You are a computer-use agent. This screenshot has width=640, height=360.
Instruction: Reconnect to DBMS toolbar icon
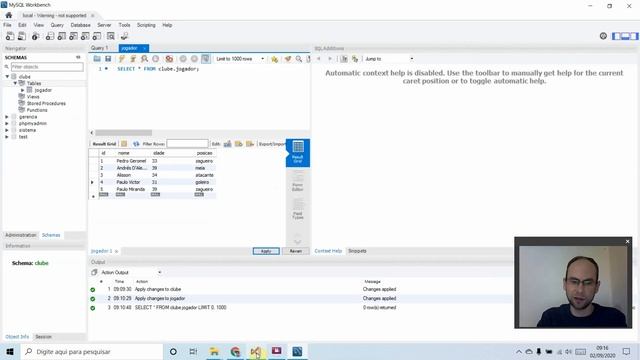click(124, 36)
